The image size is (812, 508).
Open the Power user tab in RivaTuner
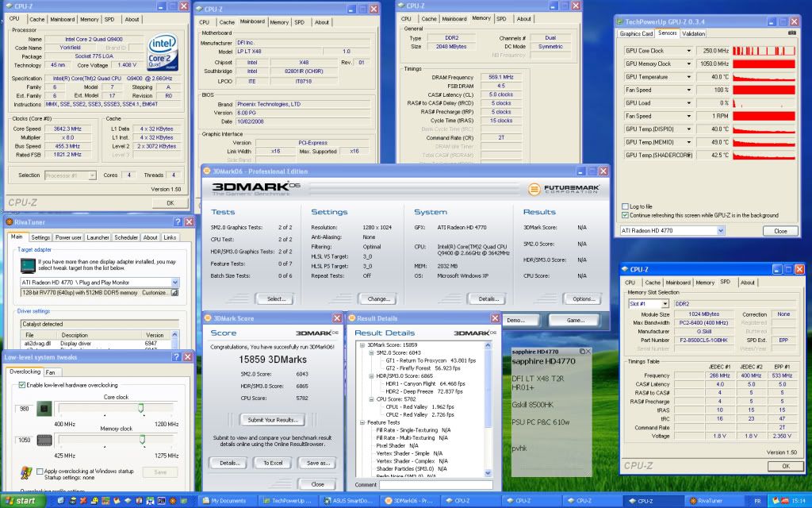coord(68,237)
